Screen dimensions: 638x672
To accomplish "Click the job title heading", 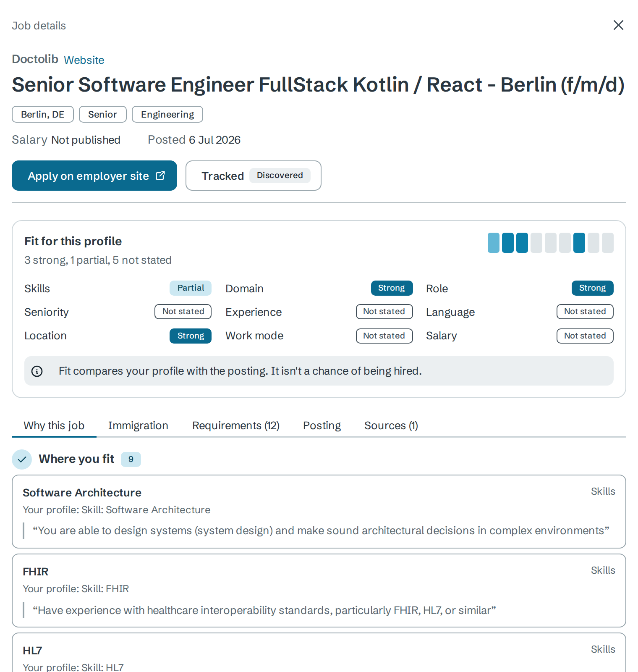I will pos(318,85).
